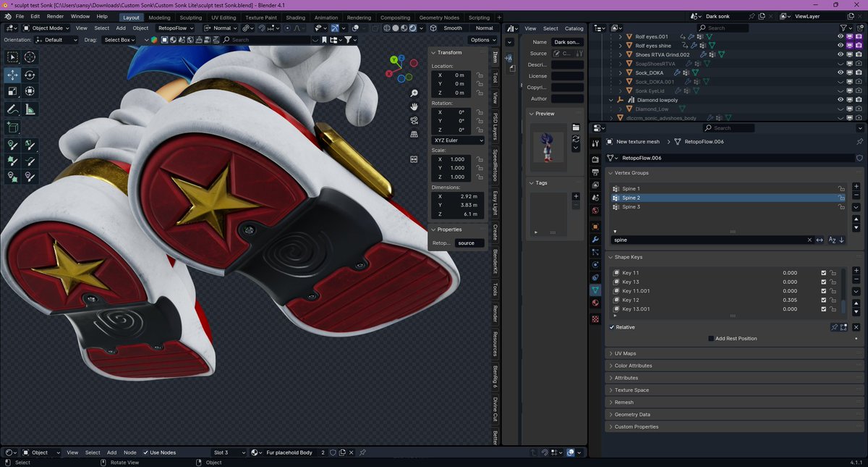Open Orientation Default dropdown
Image resolution: width=868 pixels, height=467 pixels.
pos(56,40)
